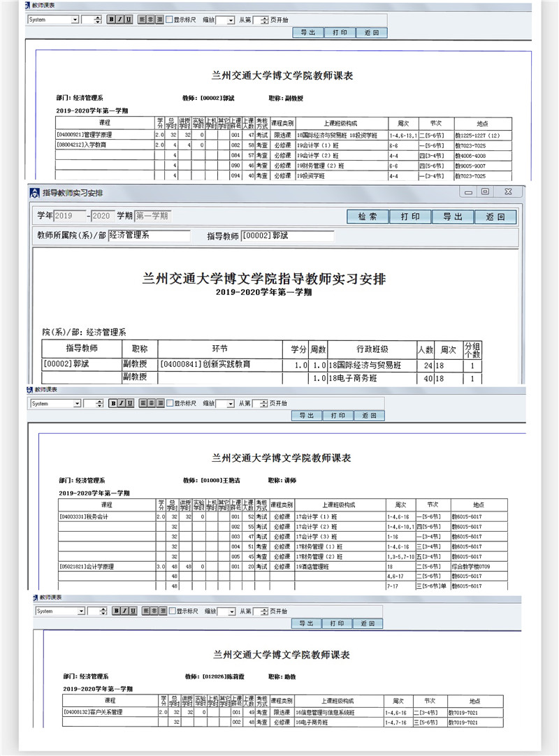Toggle underline in top teacher schedule toolbar
Viewport: 559px width, 756px height.
tap(128, 20)
